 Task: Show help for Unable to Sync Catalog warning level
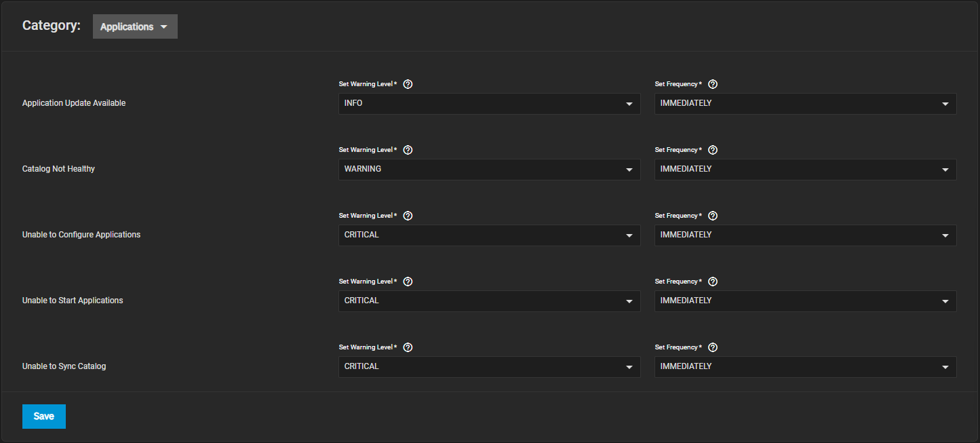click(x=408, y=348)
